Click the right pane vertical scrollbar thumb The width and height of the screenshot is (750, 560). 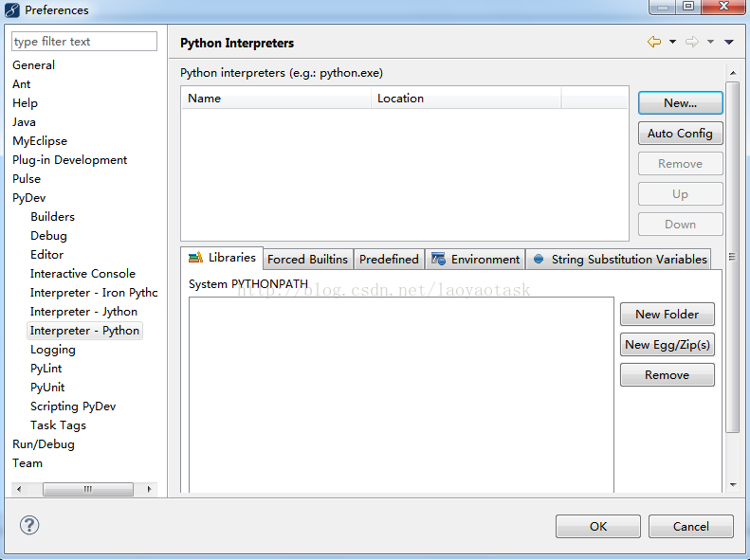733,257
